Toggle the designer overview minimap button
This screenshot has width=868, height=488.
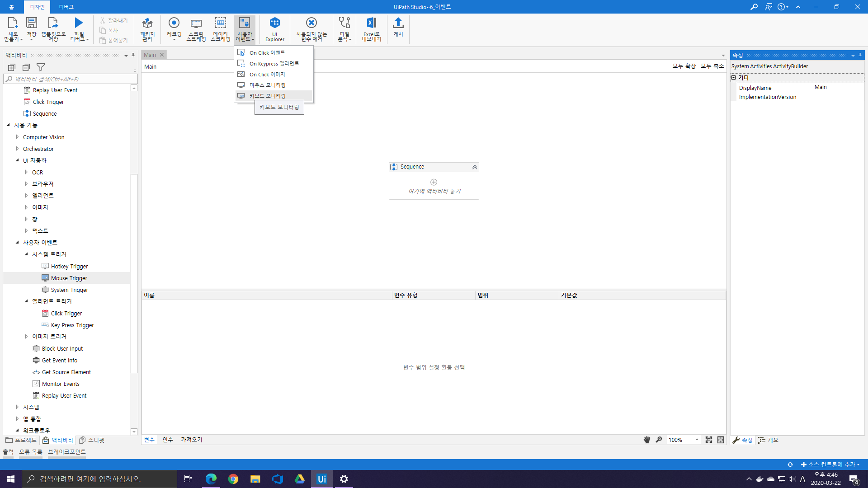tap(721, 440)
